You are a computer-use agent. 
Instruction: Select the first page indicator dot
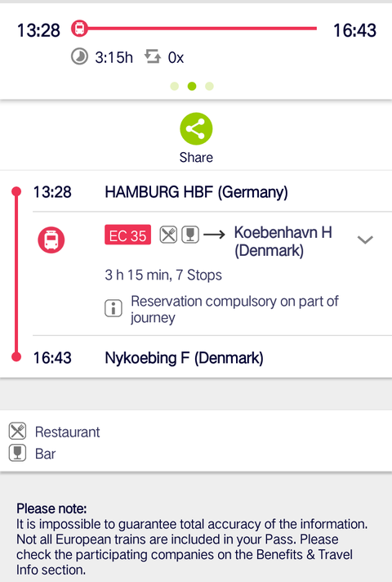pyautogui.click(x=174, y=86)
